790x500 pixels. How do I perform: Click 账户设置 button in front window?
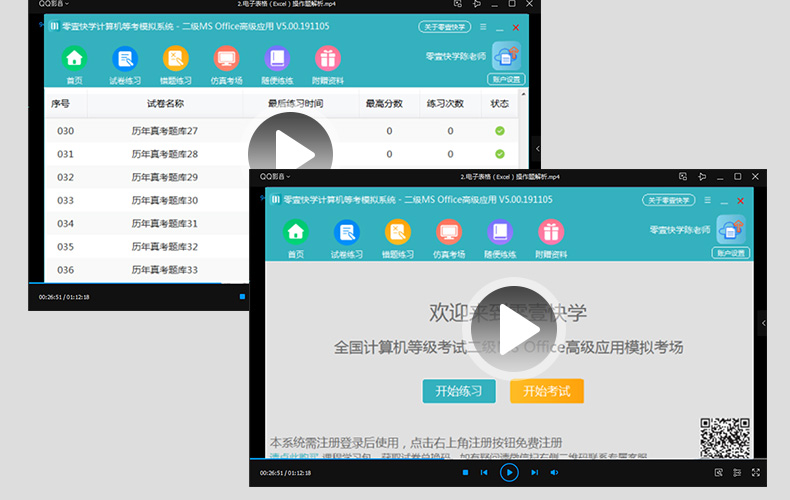[731, 253]
